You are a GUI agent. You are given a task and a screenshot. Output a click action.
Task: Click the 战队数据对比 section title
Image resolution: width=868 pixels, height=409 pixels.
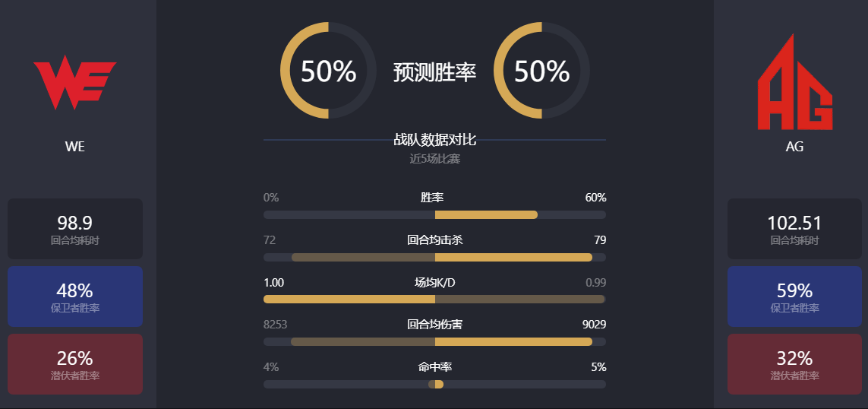(434, 140)
